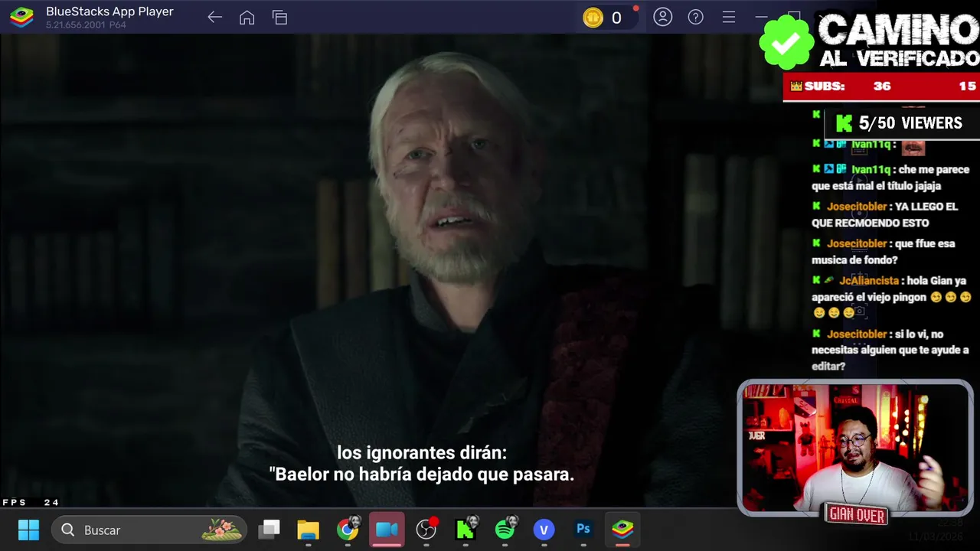Open the BlueStacks help question mark
The height and width of the screenshot is (551, 980).
click(x=695, y=17)
